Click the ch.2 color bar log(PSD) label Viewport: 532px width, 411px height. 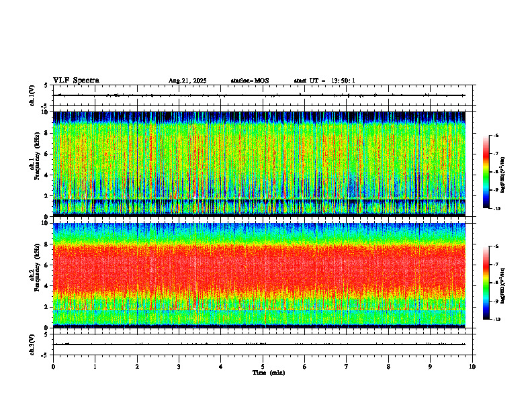[503, 286]
